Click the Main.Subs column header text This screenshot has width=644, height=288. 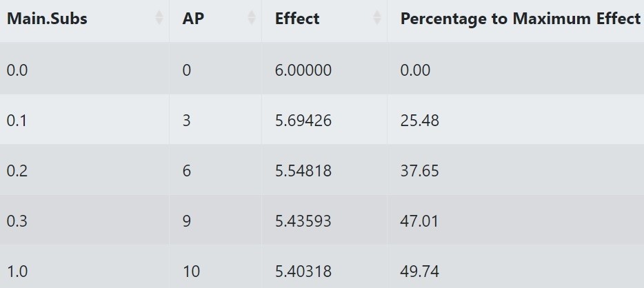(x=47, y=19)
